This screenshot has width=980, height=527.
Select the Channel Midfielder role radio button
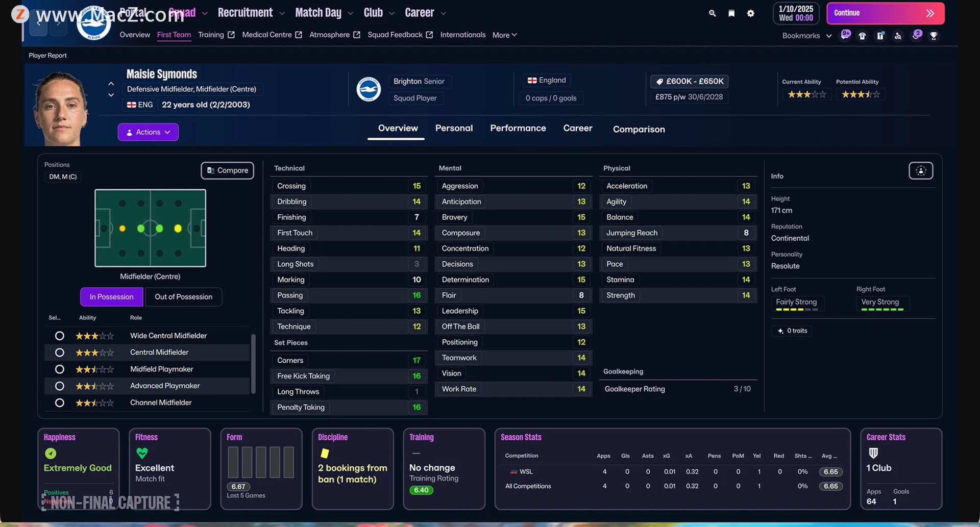pyautogui.click(x=60, y=403)
